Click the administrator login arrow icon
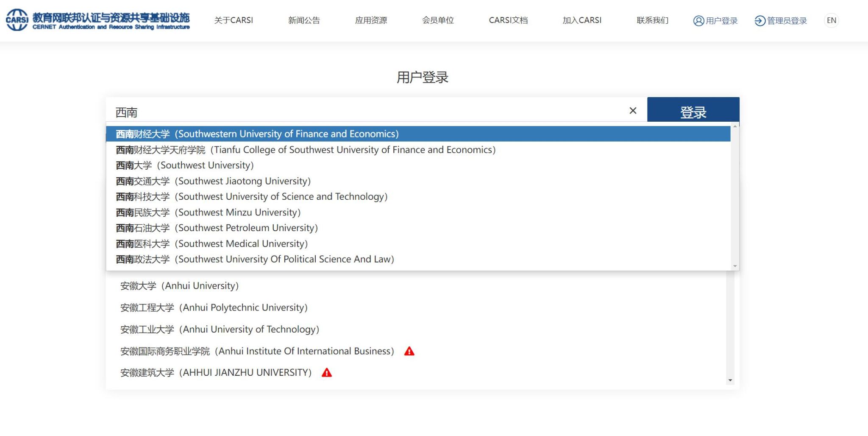The width and height of the screenshot is (868, 436). pos(759,21)
